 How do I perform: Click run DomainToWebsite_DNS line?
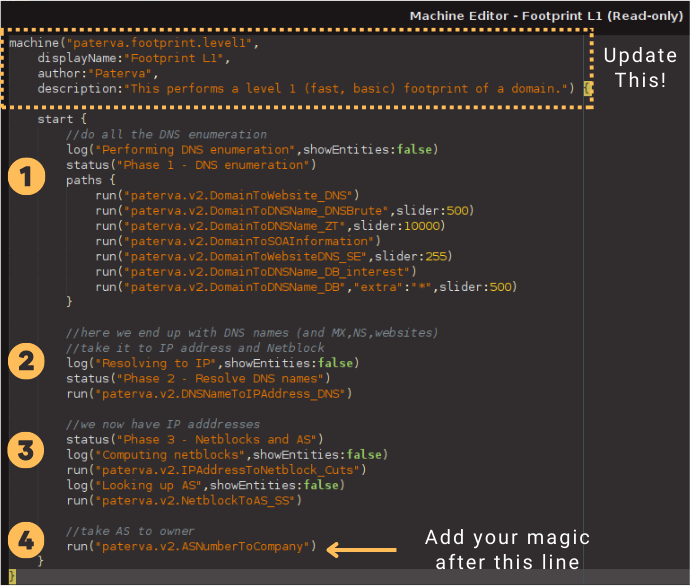[x=228, y=195]
